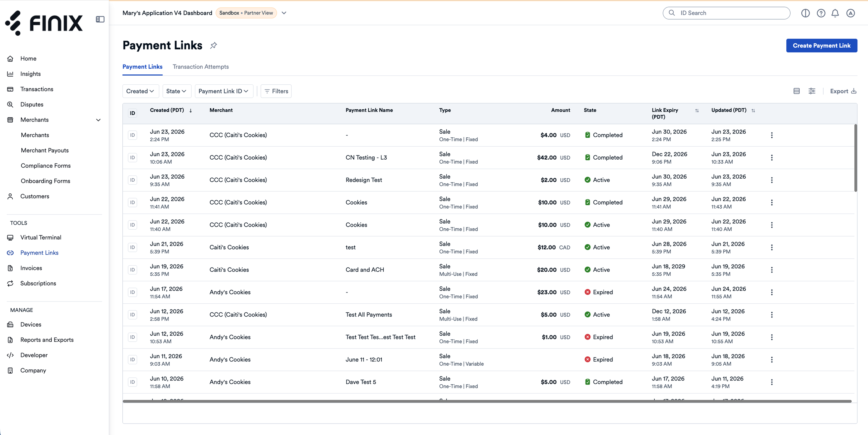
Task: Open Compliance Forms submenu item
Action: point(46,166)
